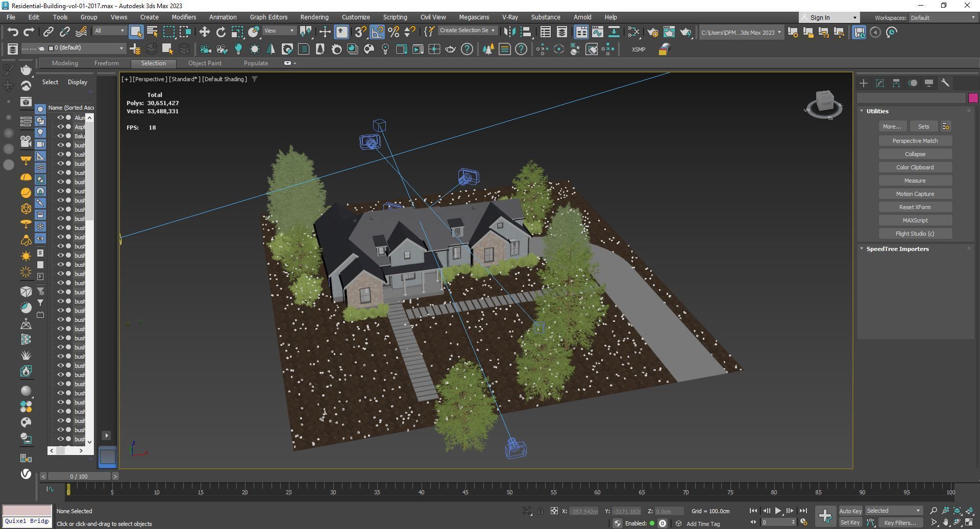Switch to the Utilities wrench panel icon
The width and height of the screenshot is (980, 529).
click(945, 83)
